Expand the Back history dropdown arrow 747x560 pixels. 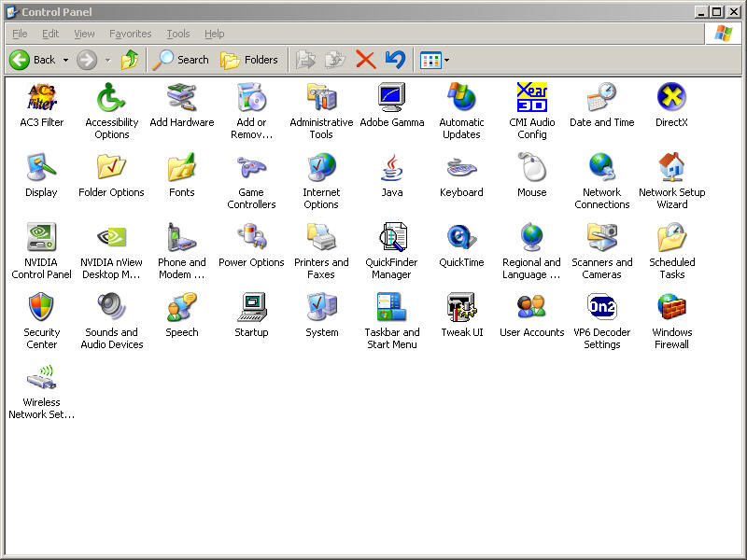coord(65,60)
